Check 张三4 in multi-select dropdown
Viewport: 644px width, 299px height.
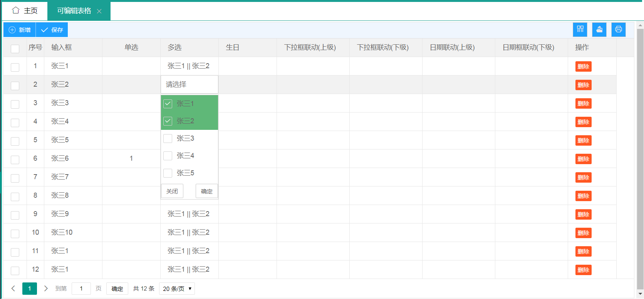tap(168, 156)
